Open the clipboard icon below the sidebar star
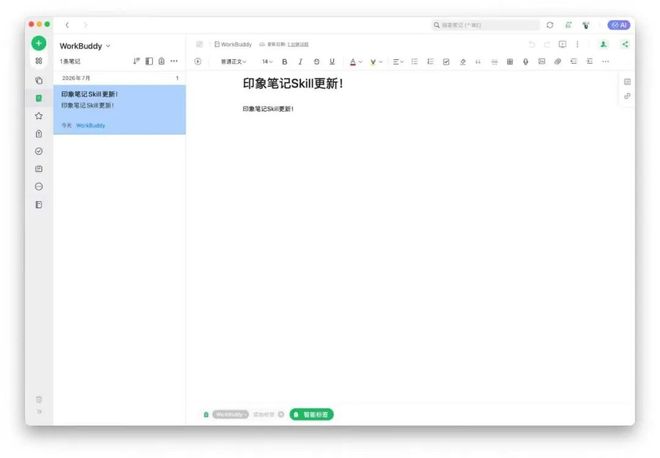This screenshot has height=458, width=660. click(x=39, y=134)
